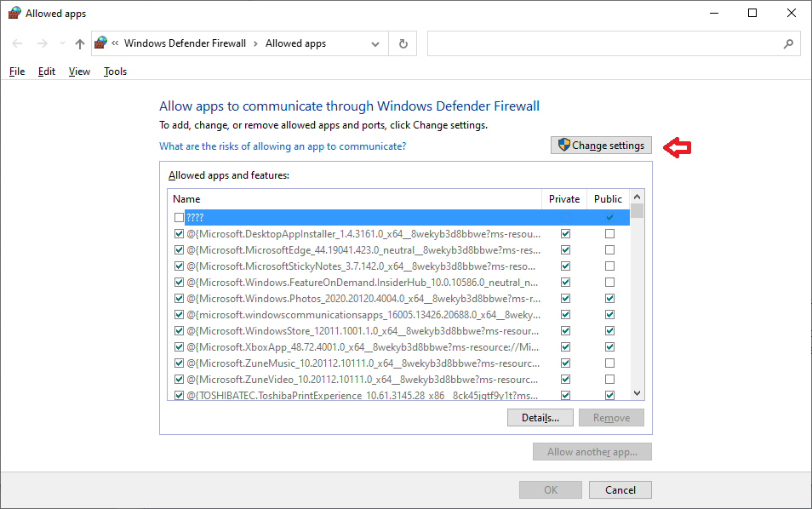The image size is (812, 509).
Task: Click the OK button
Action: (x=551, y=490)
